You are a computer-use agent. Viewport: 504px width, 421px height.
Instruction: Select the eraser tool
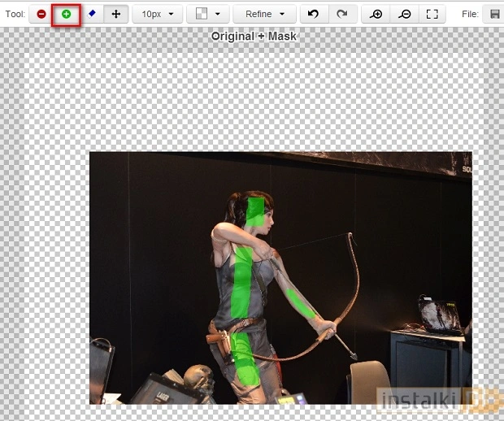pyautogui.click(x=92, y=14)
